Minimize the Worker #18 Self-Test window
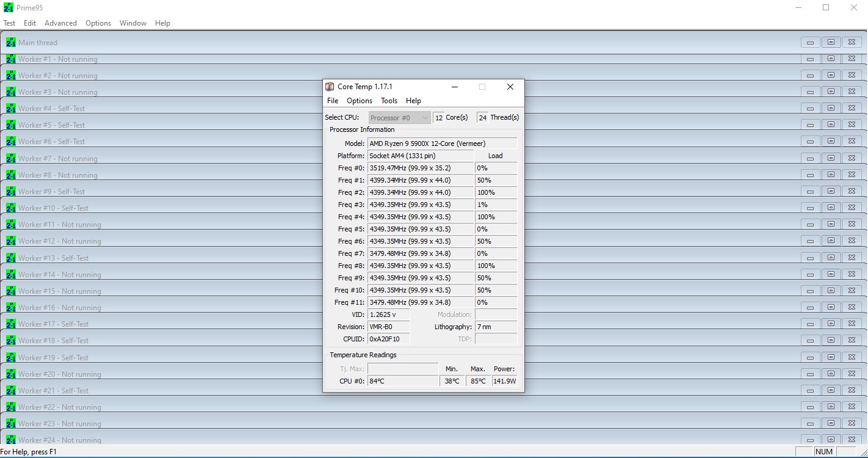This screenshot has width=868, height=458. point(810,340)
